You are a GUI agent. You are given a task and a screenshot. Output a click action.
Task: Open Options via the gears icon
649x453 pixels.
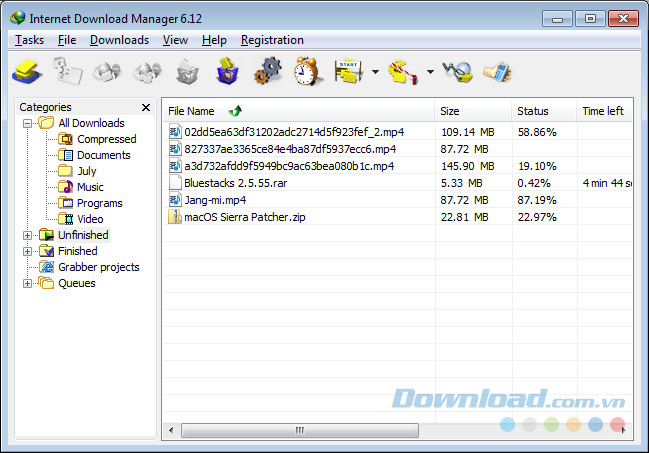268,71
